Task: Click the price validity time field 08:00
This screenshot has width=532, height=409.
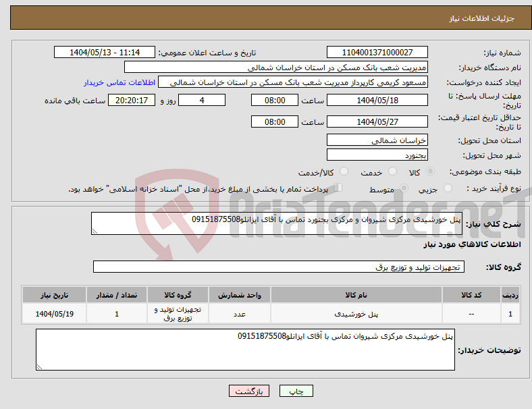Action: [275, 121]
